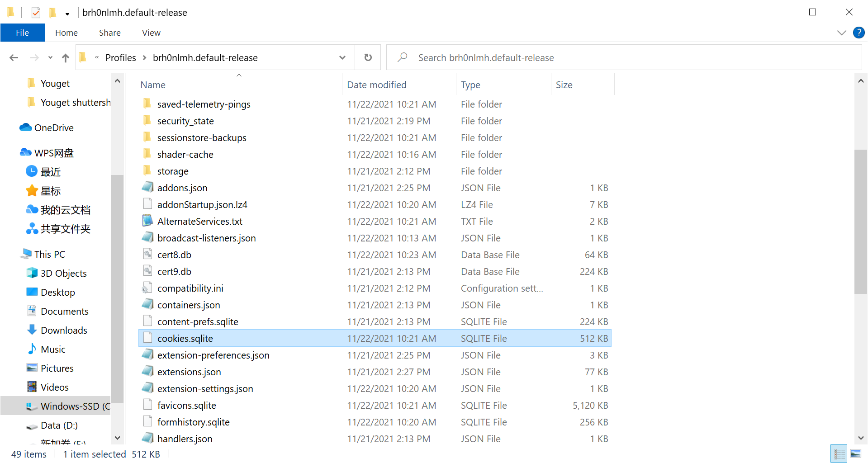Screen dimensions: 868x463
Task: Open OneDrive in the navigation pane
Action: coord(54,128)
